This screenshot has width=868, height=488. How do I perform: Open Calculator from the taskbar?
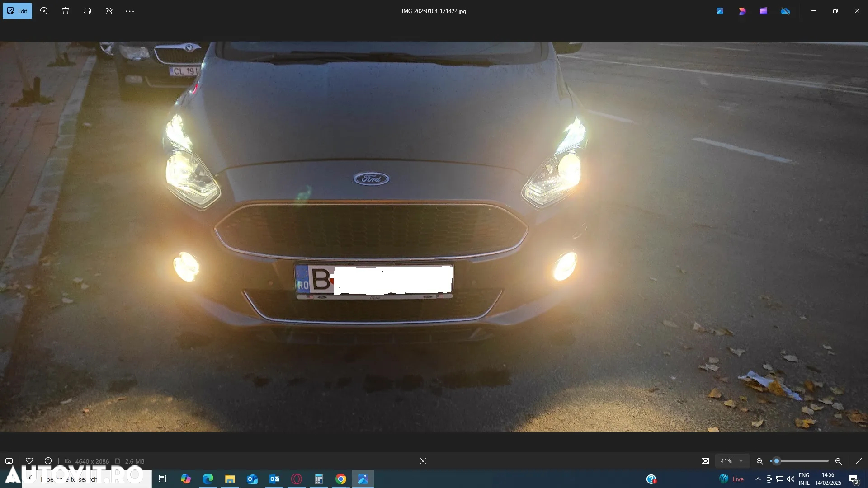(319, 479)
